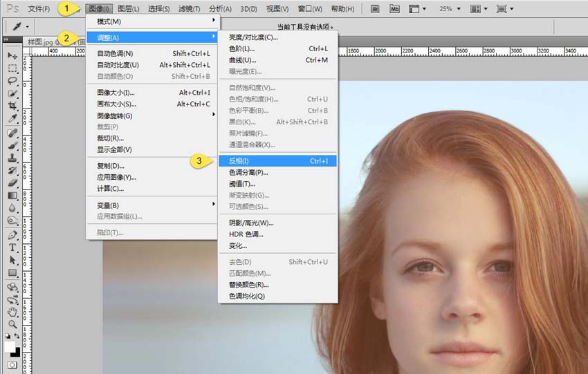Open the 滤镜(T) menu
The image size is (588, 374).
[x=190, y=8]
